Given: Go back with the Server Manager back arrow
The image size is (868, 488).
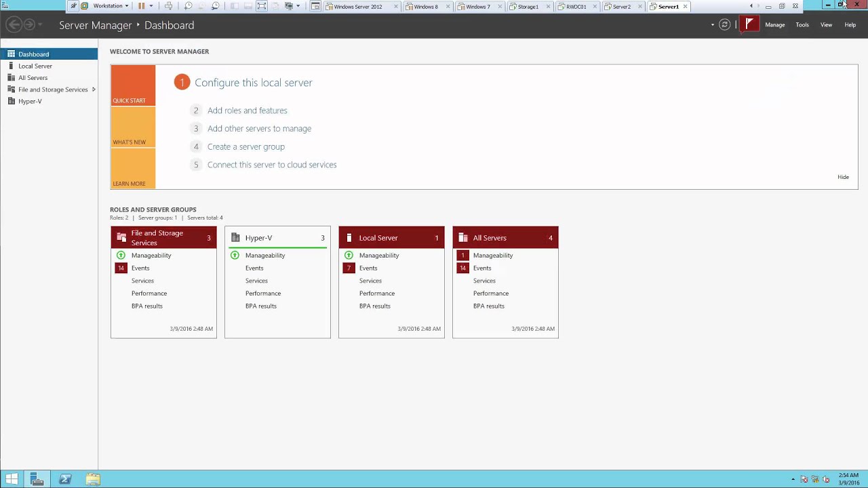Looking at the screenshot, I should coord(14,24).
